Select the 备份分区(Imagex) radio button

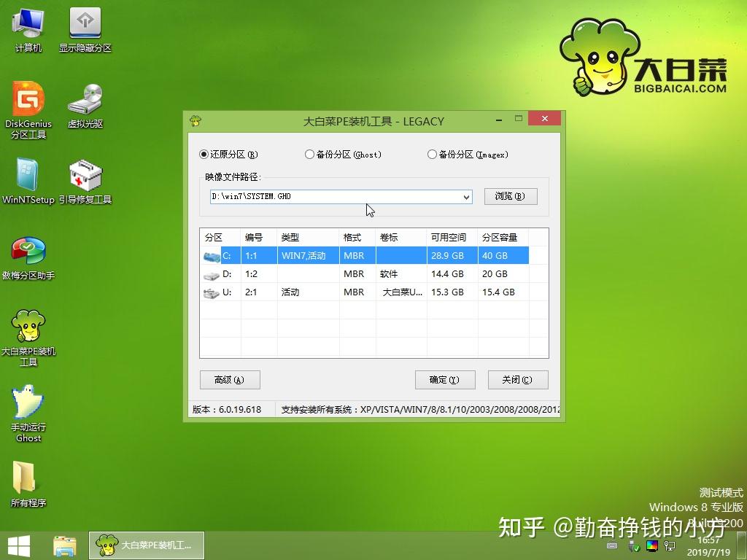pos(468,155)
